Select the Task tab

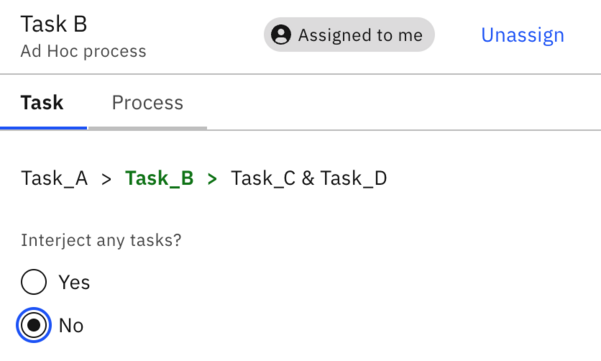point(42,103)
